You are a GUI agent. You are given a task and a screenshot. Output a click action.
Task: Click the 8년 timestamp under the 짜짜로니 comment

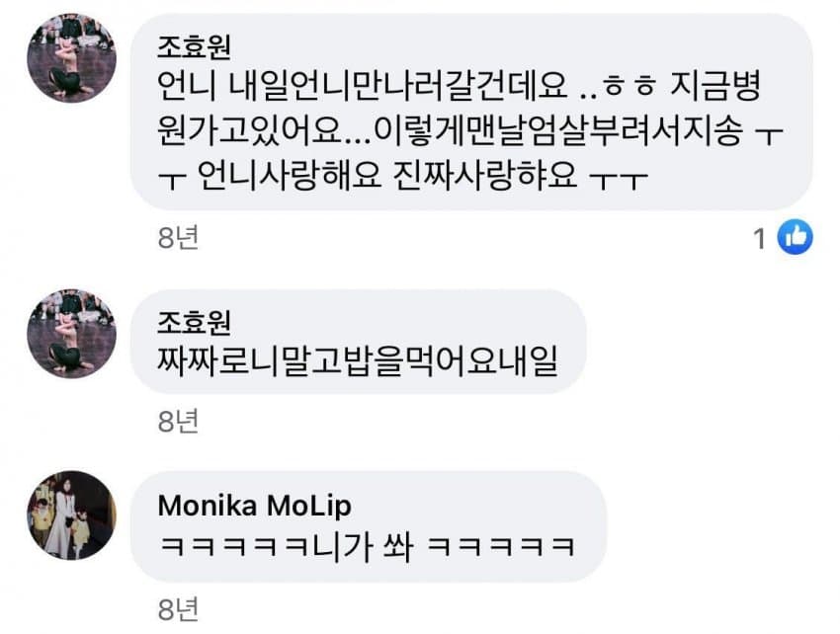click(179, 421)
